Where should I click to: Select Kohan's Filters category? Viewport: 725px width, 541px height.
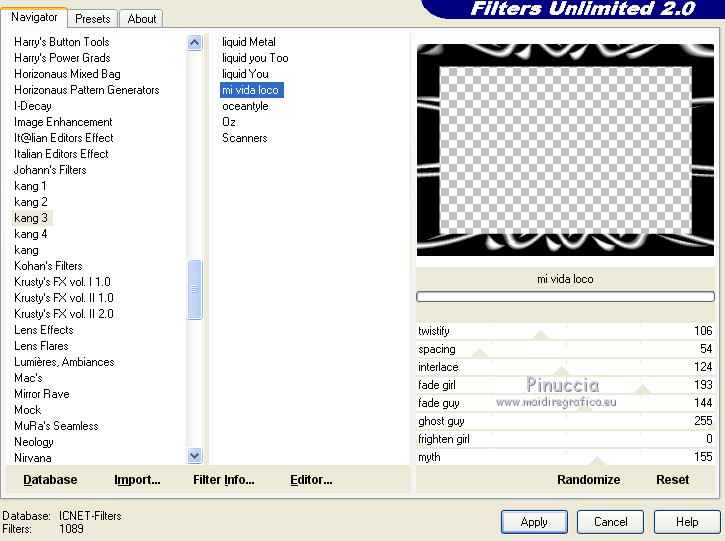[48, 266]
